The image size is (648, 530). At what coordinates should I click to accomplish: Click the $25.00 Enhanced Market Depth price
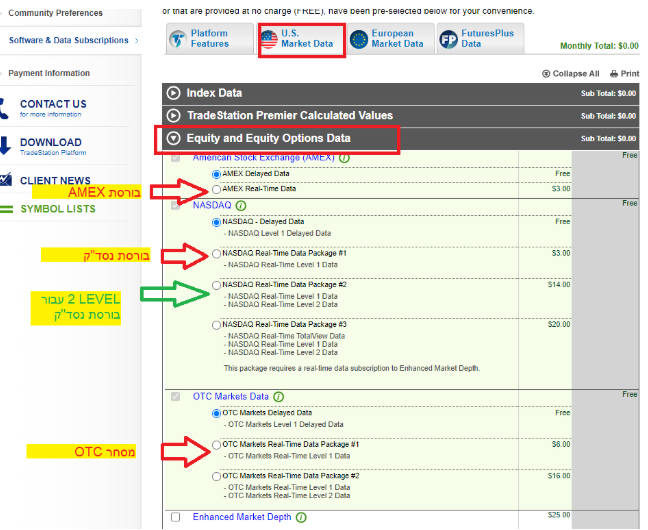[559, 515]
